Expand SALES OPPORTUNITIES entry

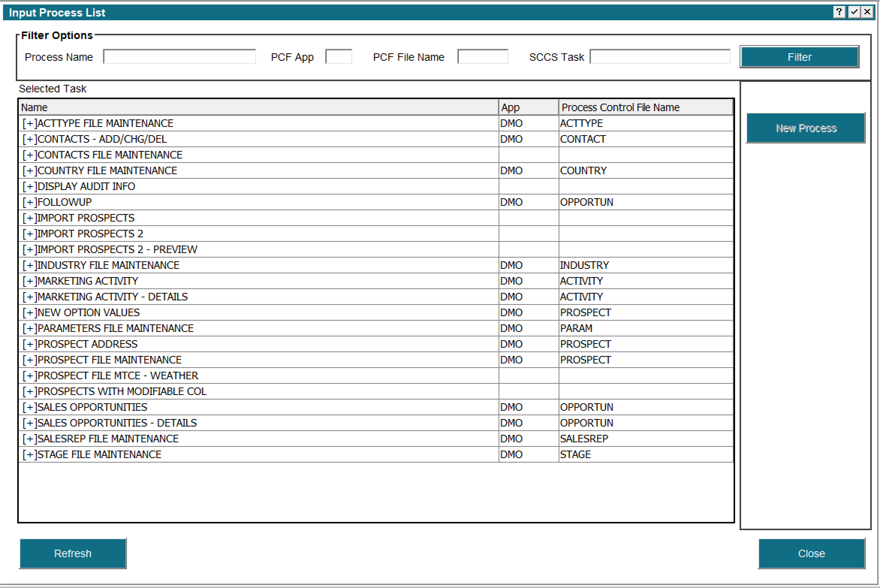pos(29,407)
